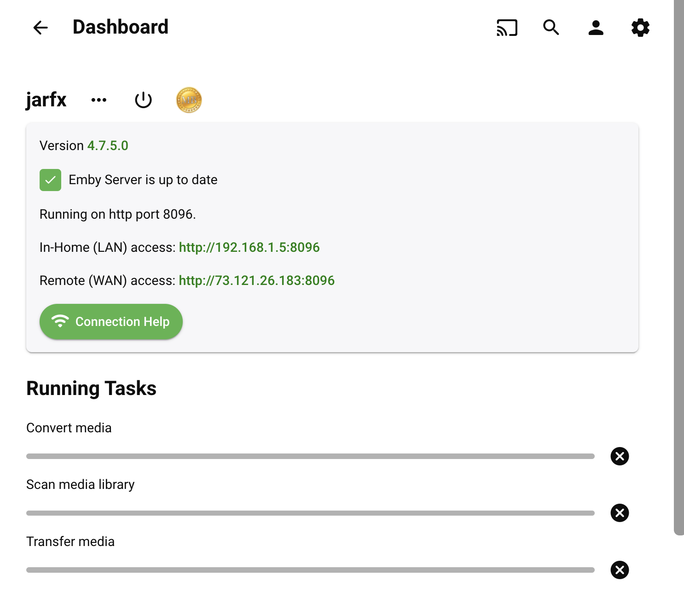Click the Convert media progress bar
Screen dimensions: 684x616
(310, 456)
